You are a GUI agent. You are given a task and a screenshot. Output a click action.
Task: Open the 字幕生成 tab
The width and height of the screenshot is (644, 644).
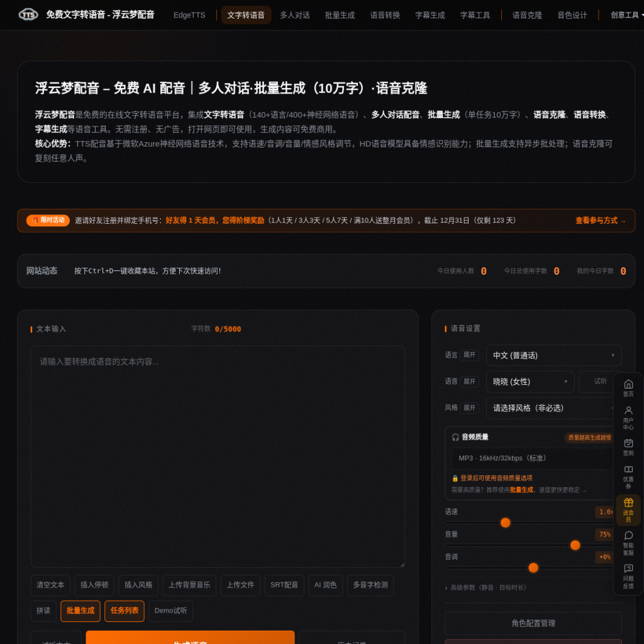430,15
